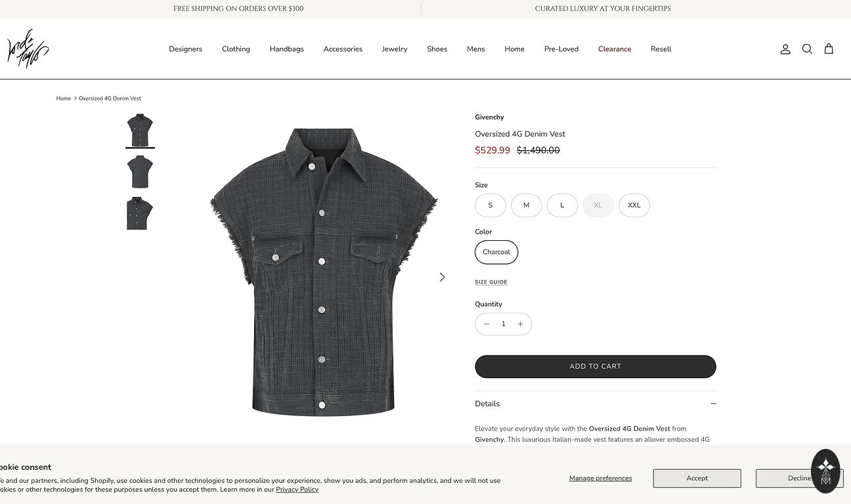Open the floating rewards widget icon

coord(825,471)
